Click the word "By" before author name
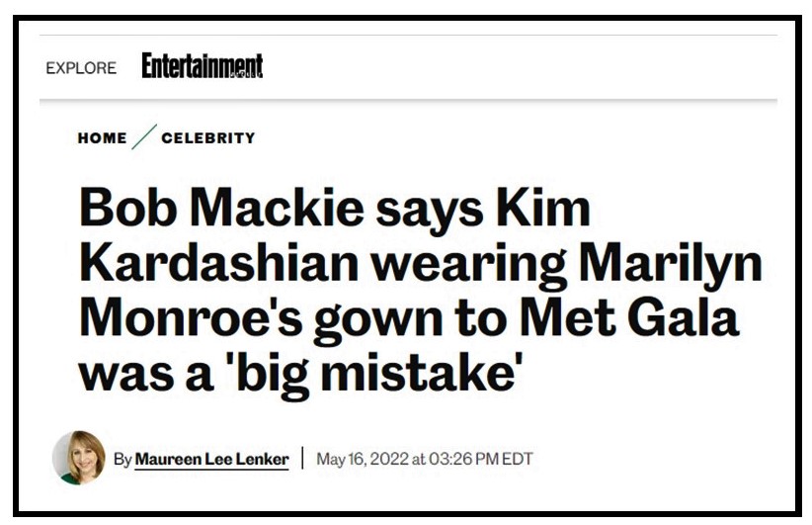This screenshot has height=525, width=812. tap(122, 459)
